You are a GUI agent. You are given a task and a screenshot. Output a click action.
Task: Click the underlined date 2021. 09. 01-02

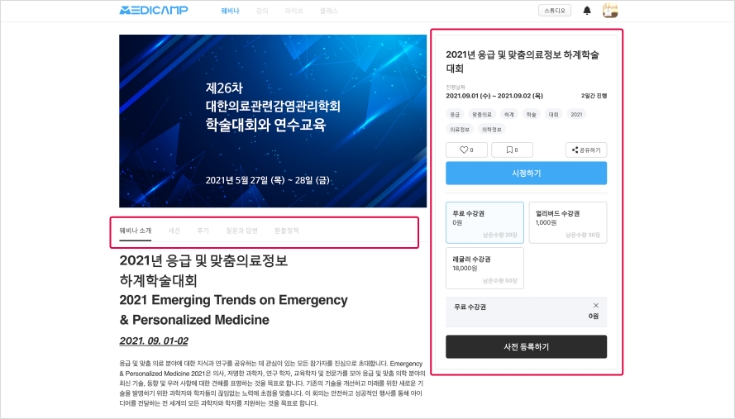click(x=154, y=341)
